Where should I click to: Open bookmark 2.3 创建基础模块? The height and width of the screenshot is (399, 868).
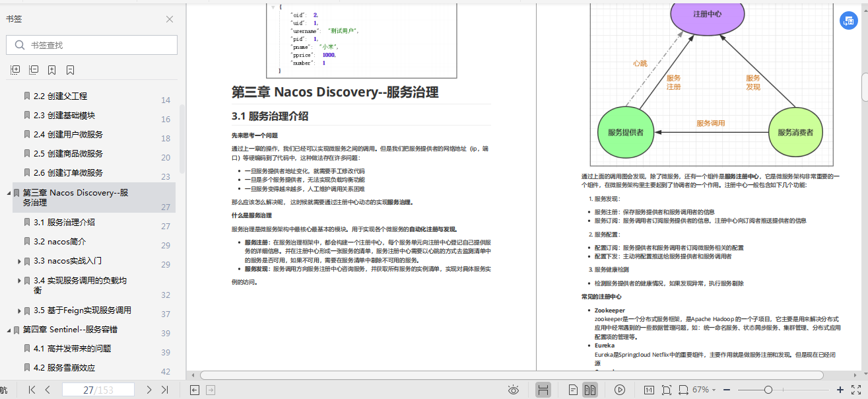65,115
